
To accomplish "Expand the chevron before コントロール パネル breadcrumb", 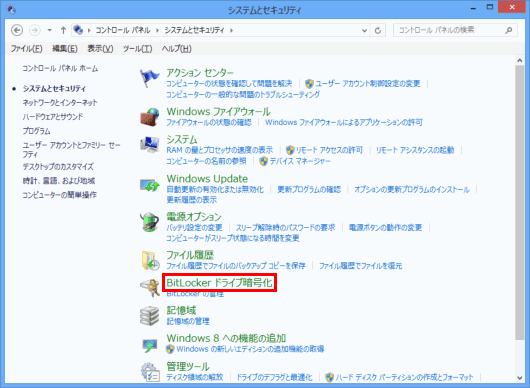I will tap(89, 30).
